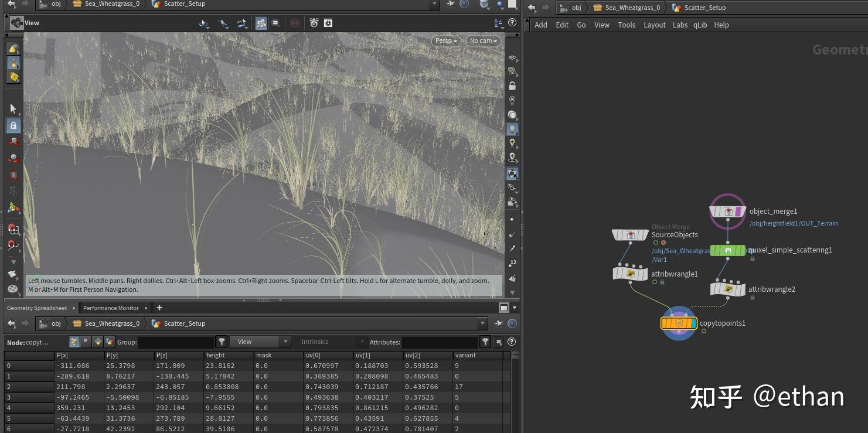868x433 pixels.
Task: Click the display sliders control at the viewport top right
Action: tap(497, 23)
